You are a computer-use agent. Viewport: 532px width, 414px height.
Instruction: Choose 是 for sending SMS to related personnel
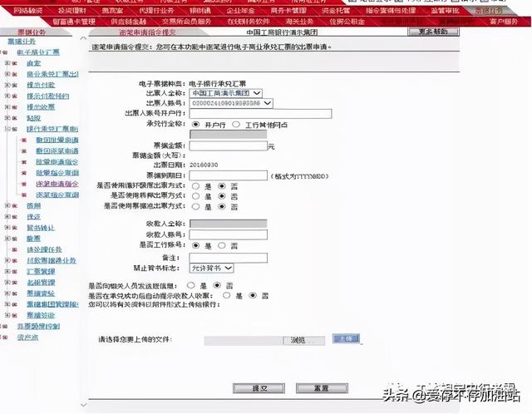[190, 285]
